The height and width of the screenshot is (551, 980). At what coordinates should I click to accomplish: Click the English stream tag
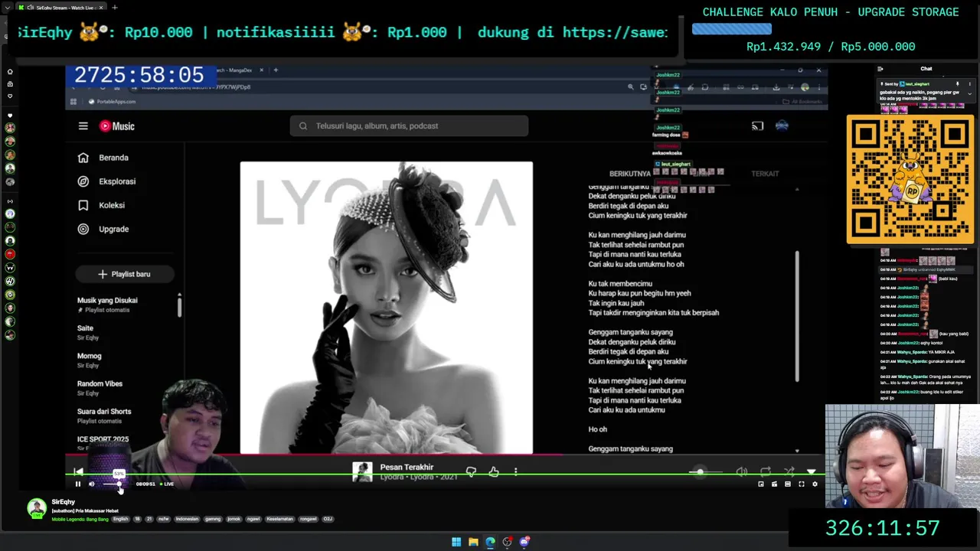pyautogui.click(x=121, y=519)
